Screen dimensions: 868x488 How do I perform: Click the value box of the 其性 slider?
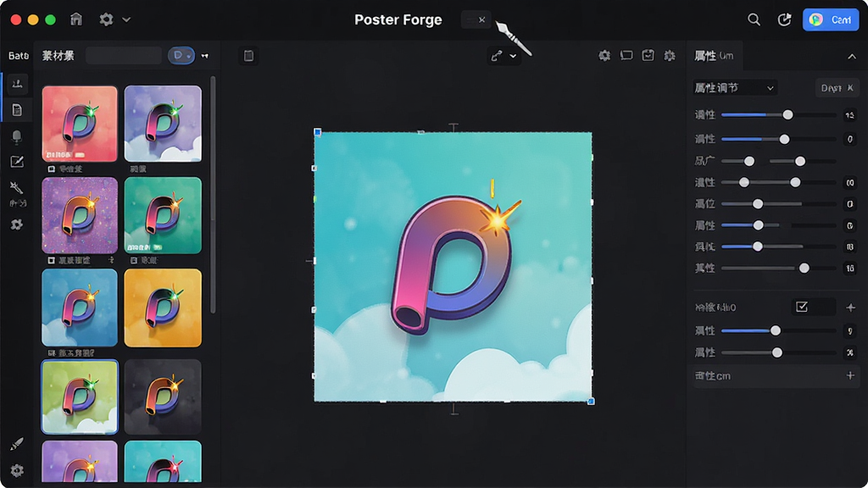(x=849, y=269)
